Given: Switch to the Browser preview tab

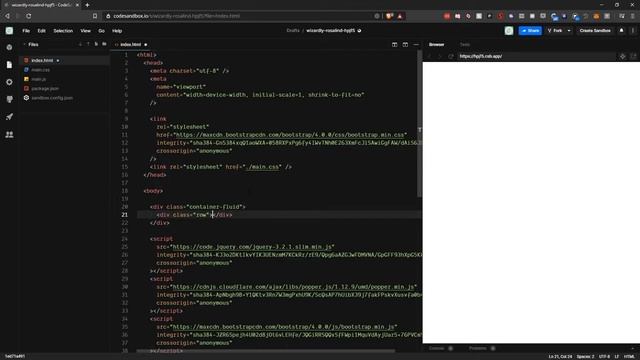Looking at the screenshot, I should [436, 44].
